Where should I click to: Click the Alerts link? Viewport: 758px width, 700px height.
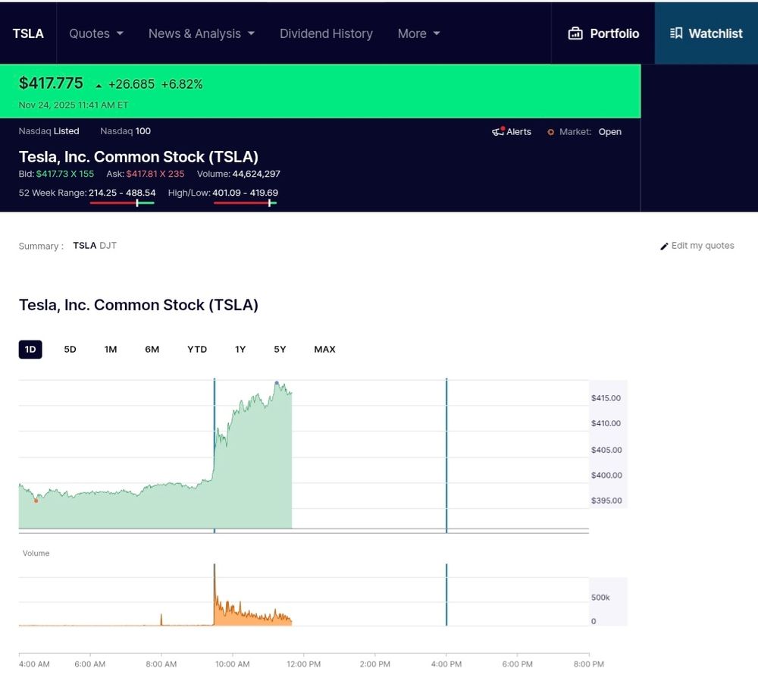point(512,132)
